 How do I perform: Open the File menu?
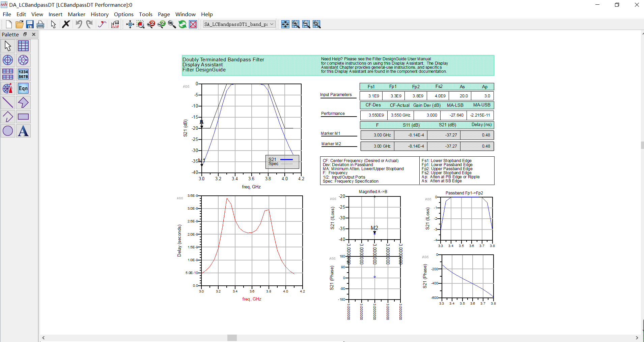(7, 14)
